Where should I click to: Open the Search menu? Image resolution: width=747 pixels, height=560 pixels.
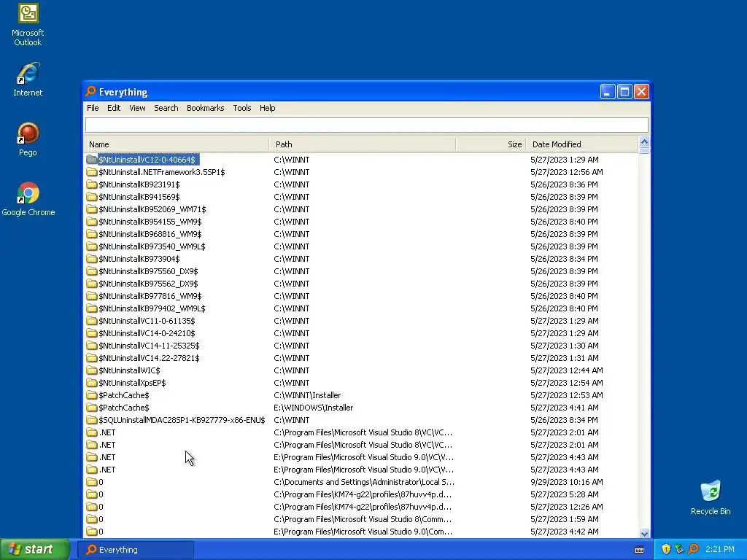[166, 108]
